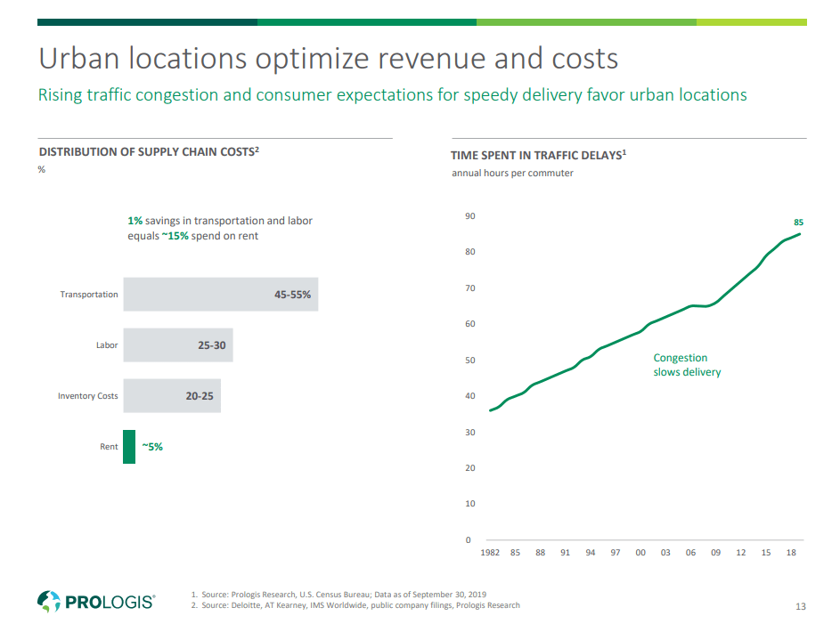
Task: Click the green Rent bar
Action: [129, 446]
